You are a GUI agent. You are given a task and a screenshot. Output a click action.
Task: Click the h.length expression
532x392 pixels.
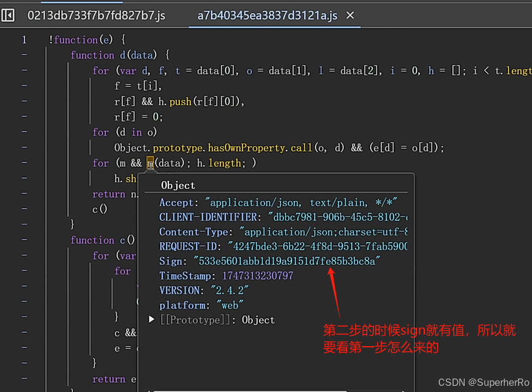(219, 163)
